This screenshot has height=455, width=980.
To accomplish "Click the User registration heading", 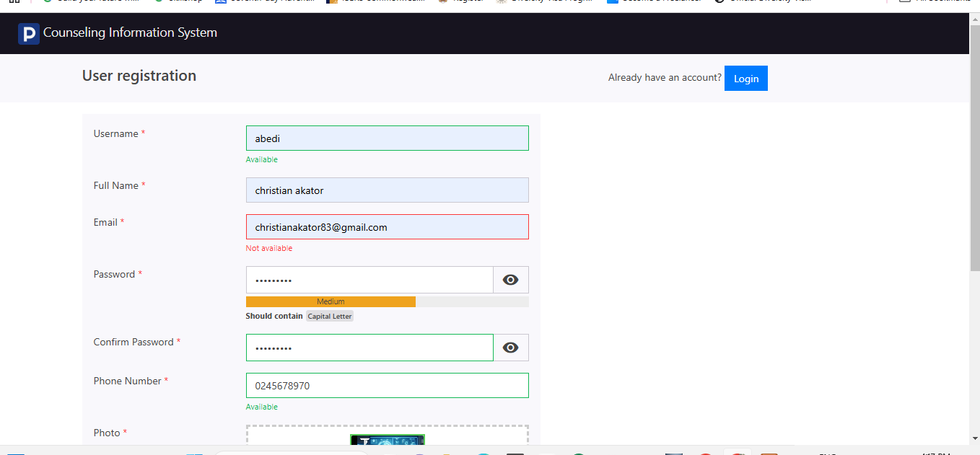I will pyautogui.click(x=139, y=76).
